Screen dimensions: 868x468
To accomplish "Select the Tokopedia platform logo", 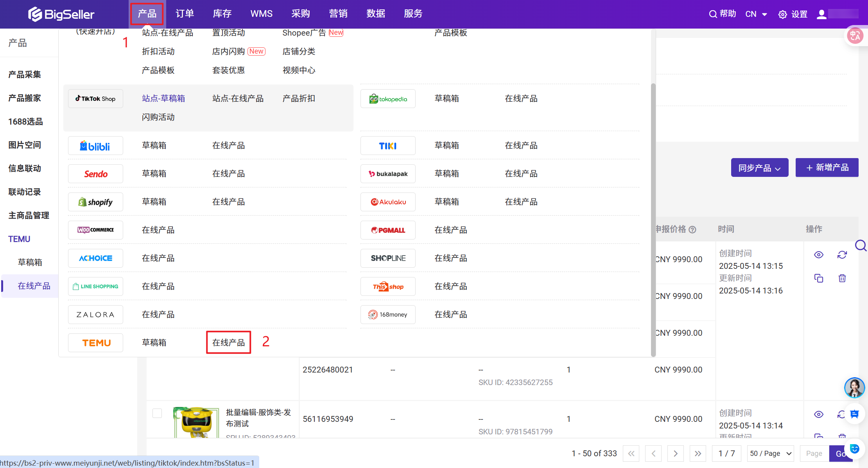I will point(388,99).
